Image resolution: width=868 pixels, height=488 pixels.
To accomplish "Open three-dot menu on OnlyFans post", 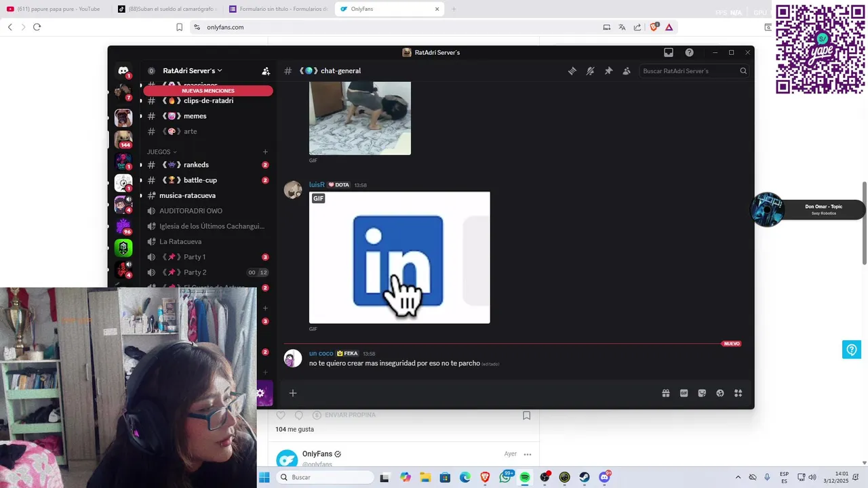I will (x=528, y=454).
